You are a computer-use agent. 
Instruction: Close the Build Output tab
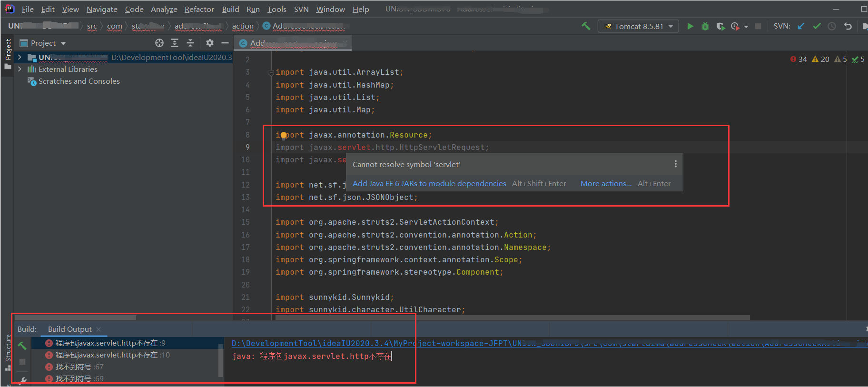(x=99, y=329)
